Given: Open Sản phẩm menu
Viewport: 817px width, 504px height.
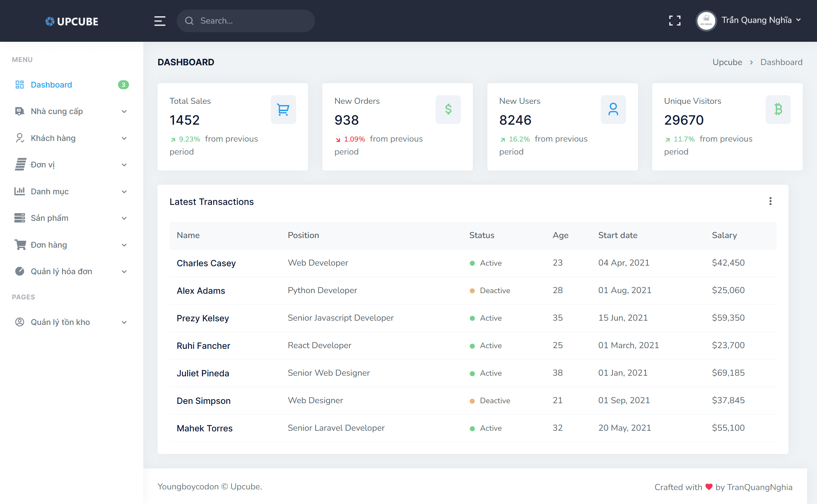Looking at the screenshot, I should pyautogui.click(x=71, y=218).
